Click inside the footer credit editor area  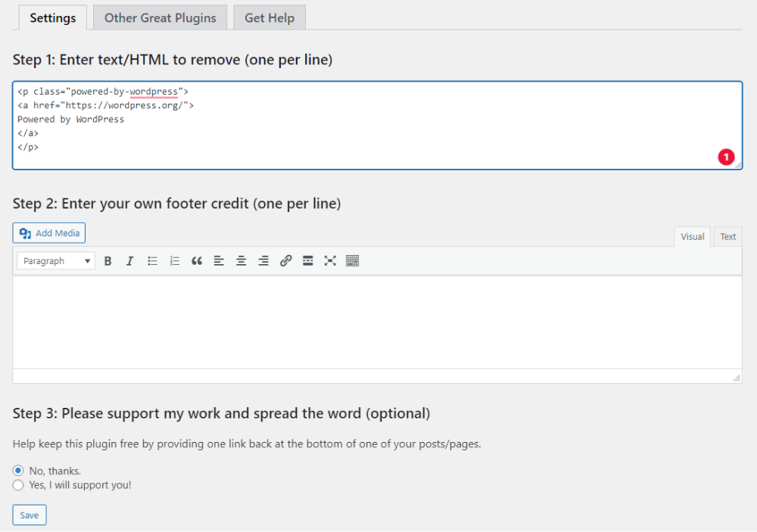pos(377,322)
